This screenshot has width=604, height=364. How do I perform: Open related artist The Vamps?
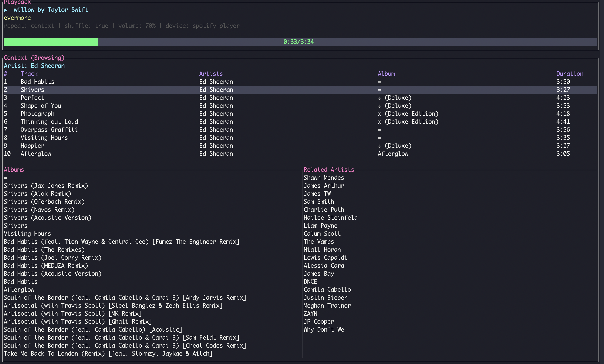(319, 242)
